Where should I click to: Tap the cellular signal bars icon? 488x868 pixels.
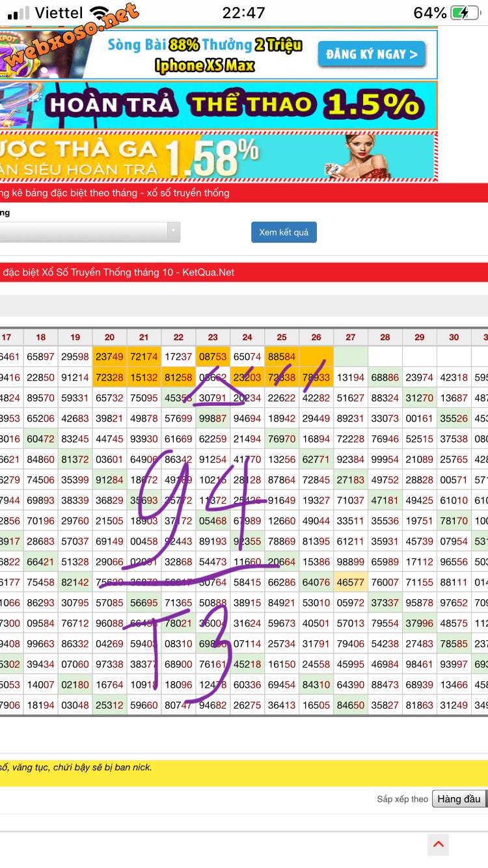(x=18, y=13)
